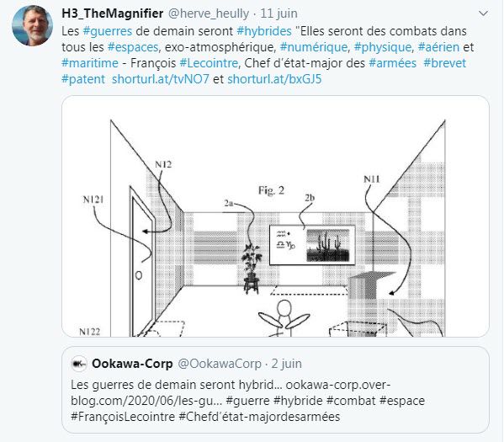Open the #armées hashtag
This screenshot has width=504, height=442.
(x=392, y=63)
